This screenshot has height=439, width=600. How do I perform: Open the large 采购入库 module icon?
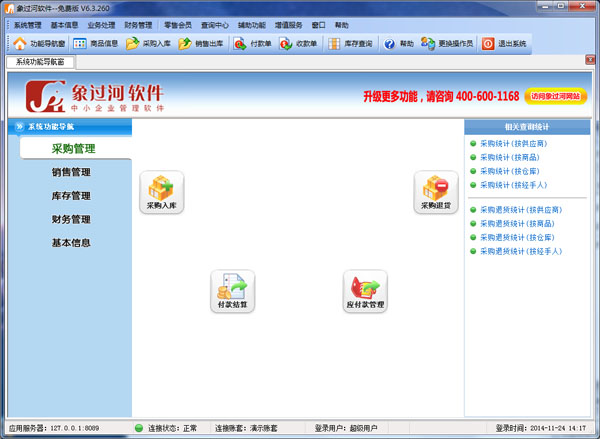click(x=161, y=192)
